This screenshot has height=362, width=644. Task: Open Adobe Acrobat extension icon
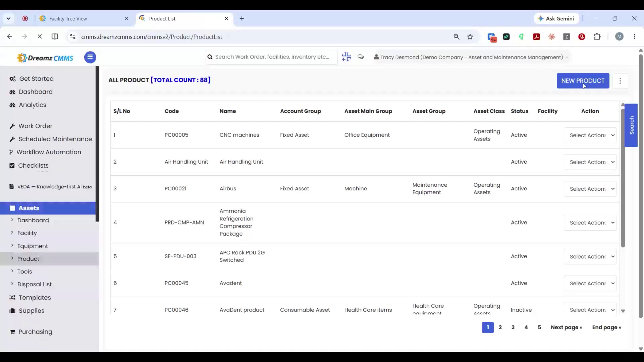point(536,37)
